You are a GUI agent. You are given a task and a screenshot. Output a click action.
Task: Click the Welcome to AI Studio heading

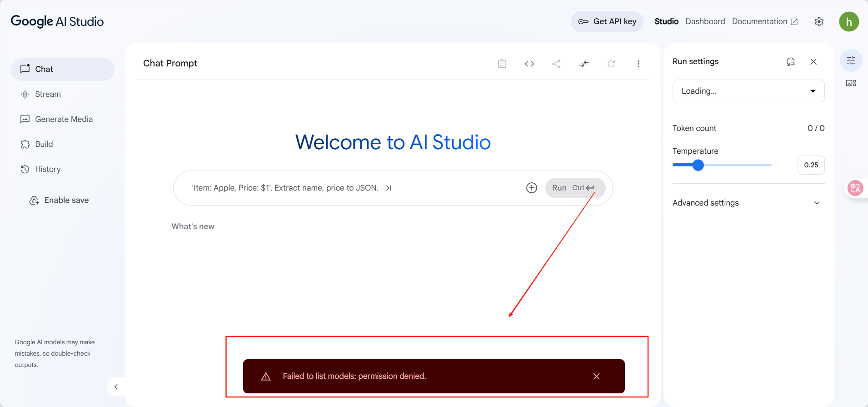point(393,142)
